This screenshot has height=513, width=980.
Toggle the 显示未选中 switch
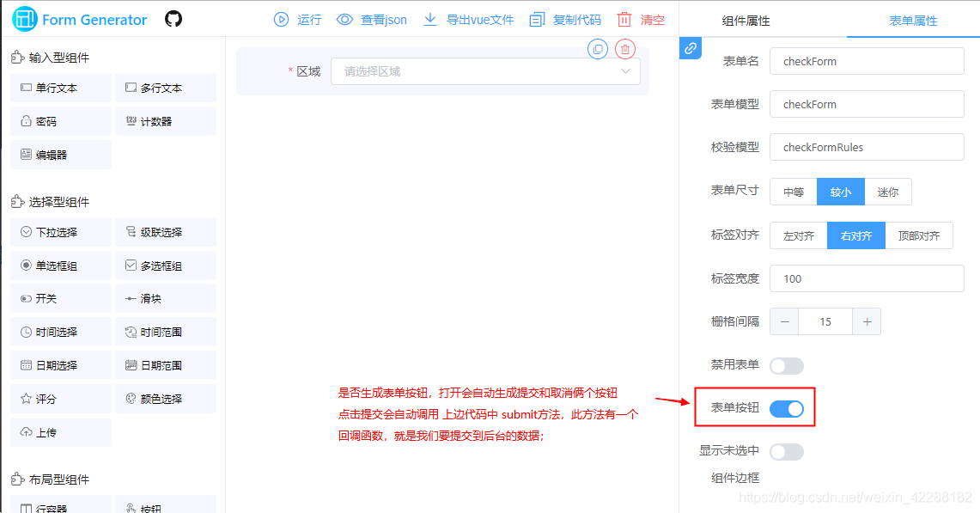[x=787, y=452]
